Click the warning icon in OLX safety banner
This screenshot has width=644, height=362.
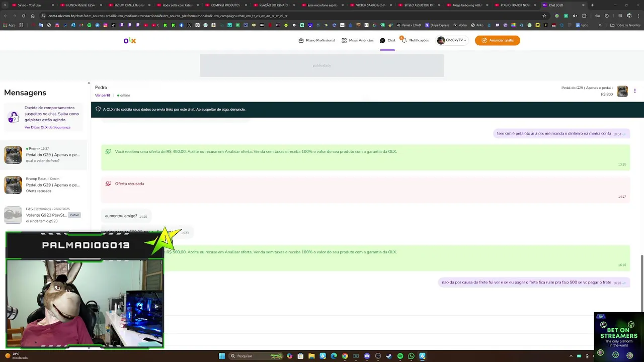coord(98,109)
